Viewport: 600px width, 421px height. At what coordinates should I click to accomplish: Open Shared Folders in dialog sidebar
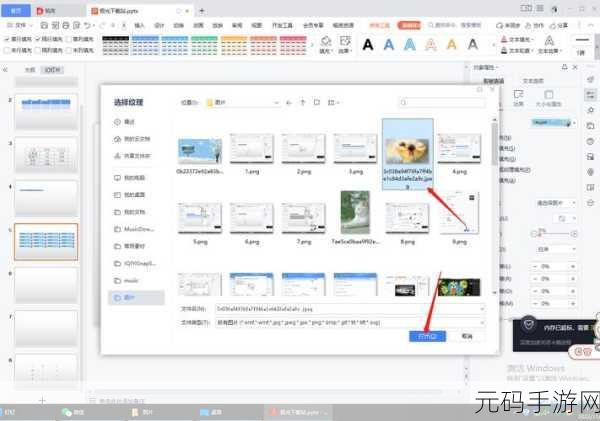[132, 156]
